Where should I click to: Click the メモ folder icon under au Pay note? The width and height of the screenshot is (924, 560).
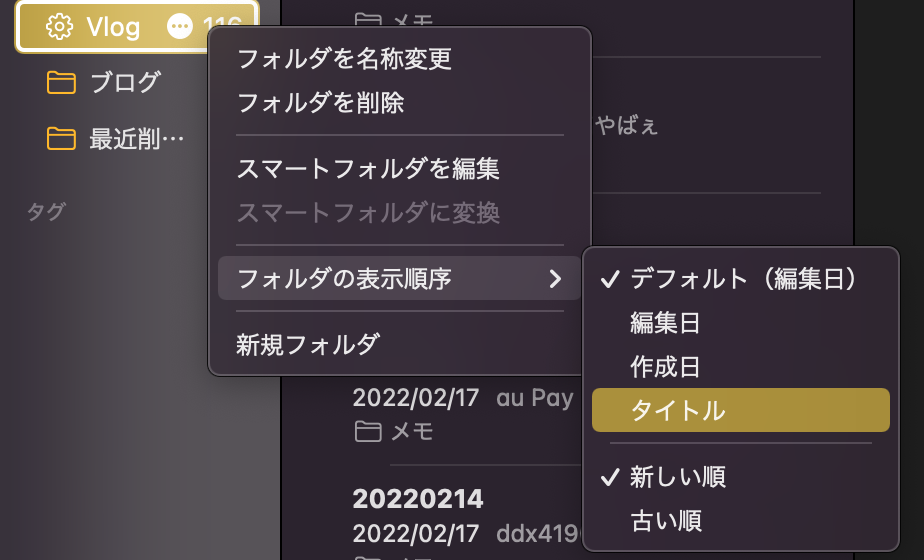[x=368, y=431]
